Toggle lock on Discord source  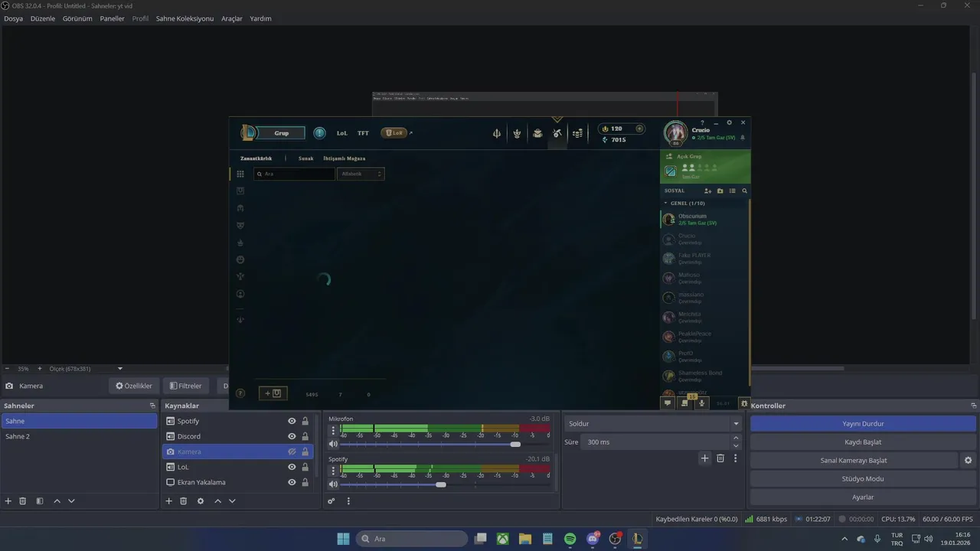(x=305, y=436)
